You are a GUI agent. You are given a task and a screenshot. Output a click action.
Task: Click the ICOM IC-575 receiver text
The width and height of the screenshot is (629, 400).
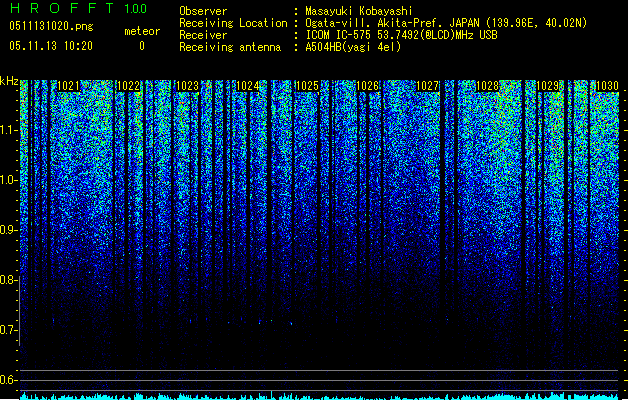(401, 35)
